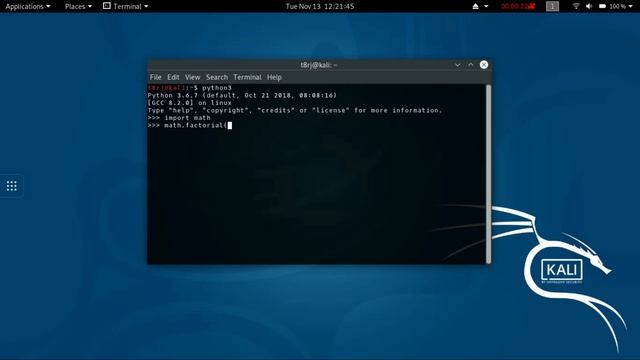Click the 'import math' line
This screenshot has height=360, width=640.
point(179,118)
